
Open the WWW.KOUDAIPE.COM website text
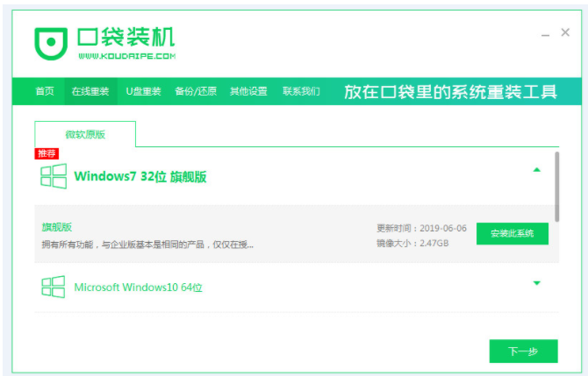[x=126, y=56]
